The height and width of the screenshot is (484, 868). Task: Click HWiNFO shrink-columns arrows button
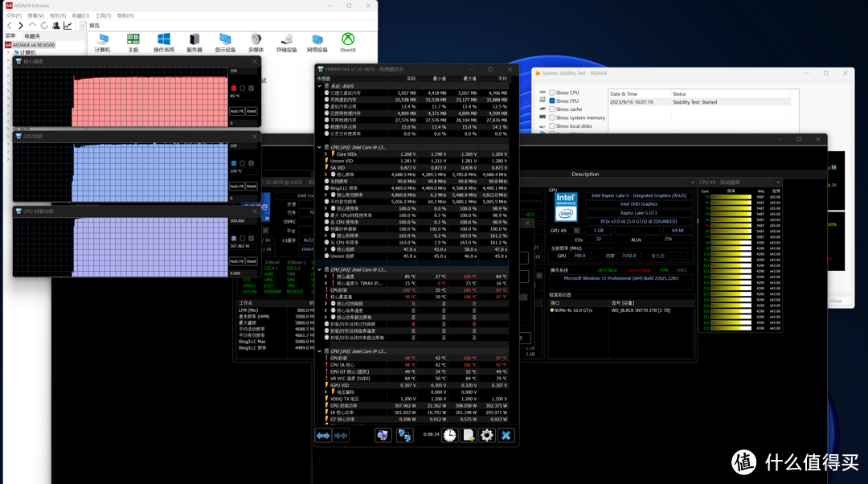click(x=341, y=436)
